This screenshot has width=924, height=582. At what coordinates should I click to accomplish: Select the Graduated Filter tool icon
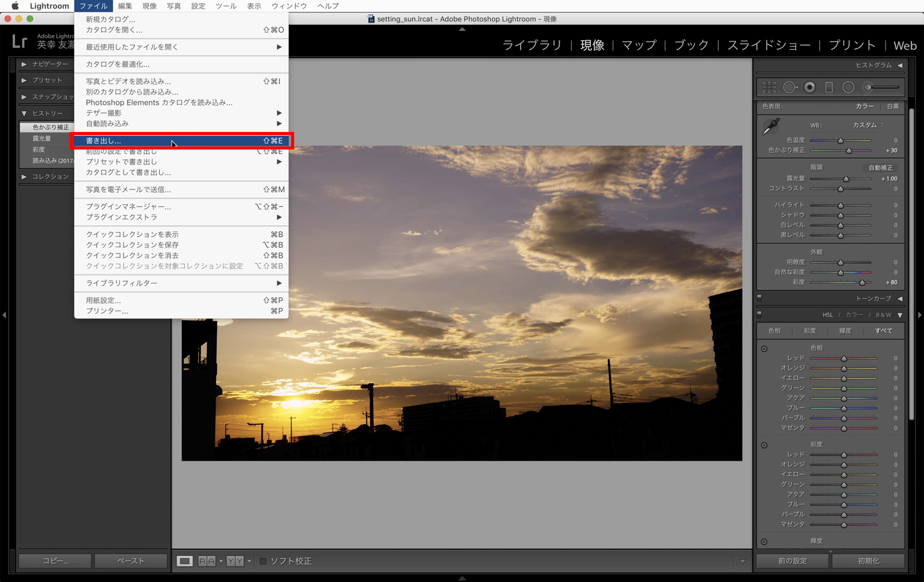click(829, 87)
